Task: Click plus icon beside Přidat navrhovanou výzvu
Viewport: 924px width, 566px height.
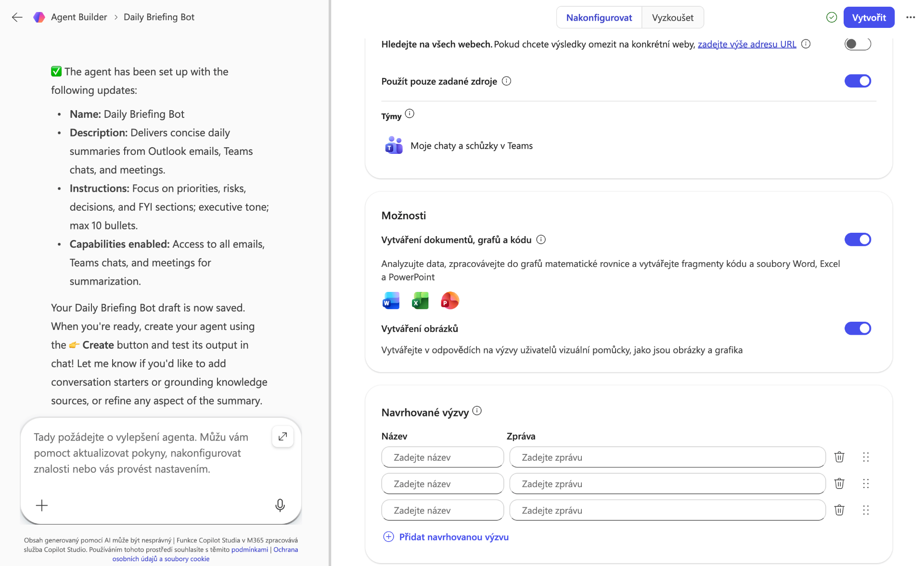Action: (388, 537)
